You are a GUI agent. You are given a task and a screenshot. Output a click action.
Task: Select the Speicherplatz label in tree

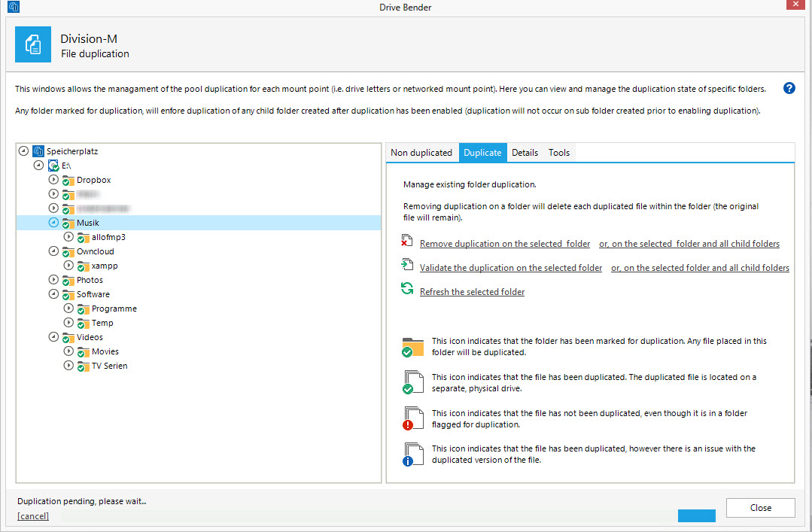coord(72,151)
